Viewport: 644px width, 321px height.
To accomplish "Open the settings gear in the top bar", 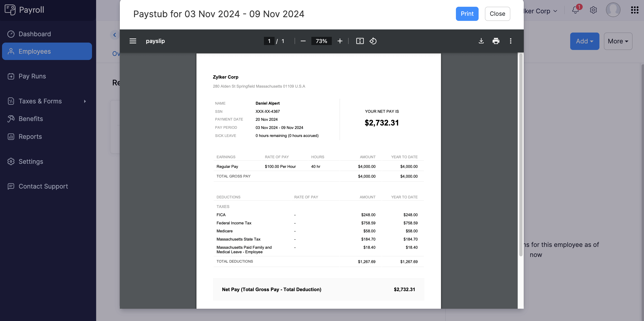I will coord(593,10).
